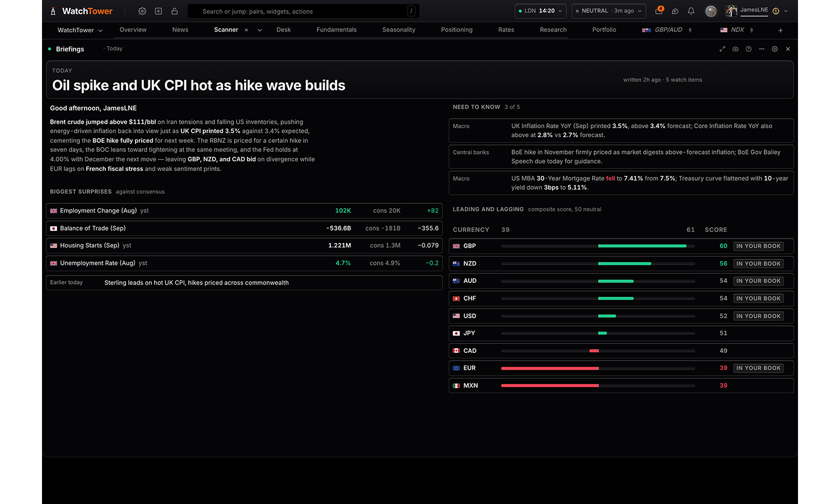The image size is (840, 504).
Task: Click the NZD currency row label
Action: coord(470,264)
